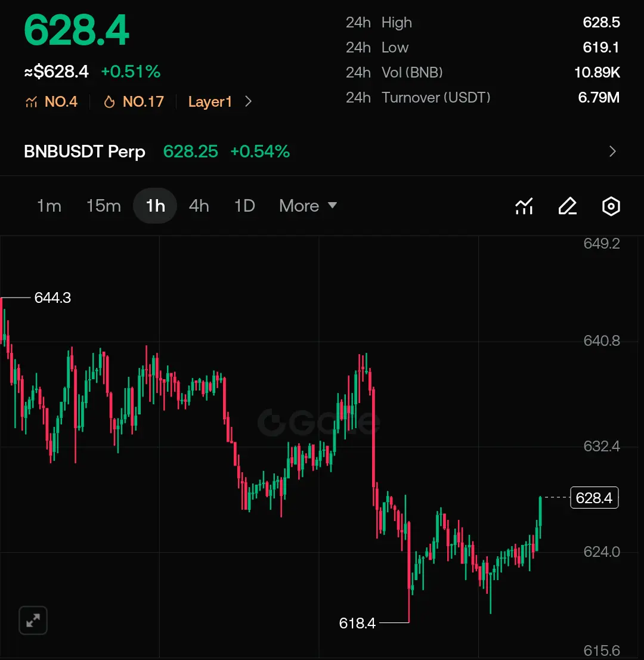
Task: Click the 24h Low value 619.1
Action: click(601, 47)
